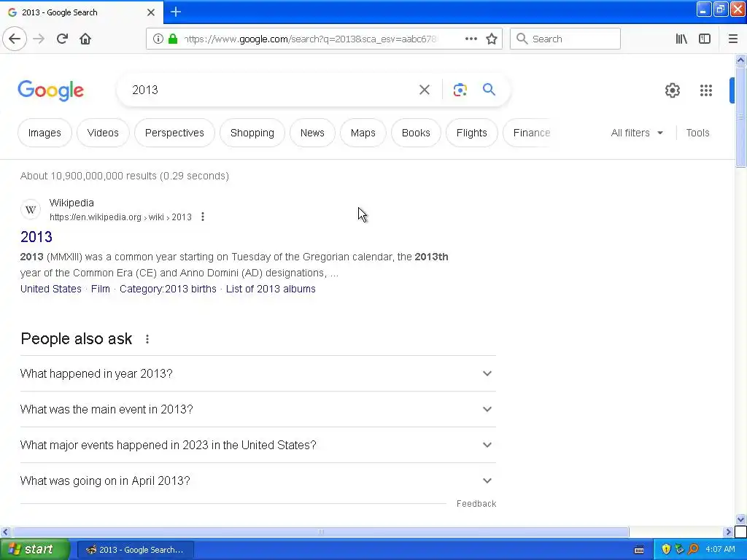Open the Wikipedia result three-dot options
The height and width of the screenshot is (560, 747).
click(203, 217)
